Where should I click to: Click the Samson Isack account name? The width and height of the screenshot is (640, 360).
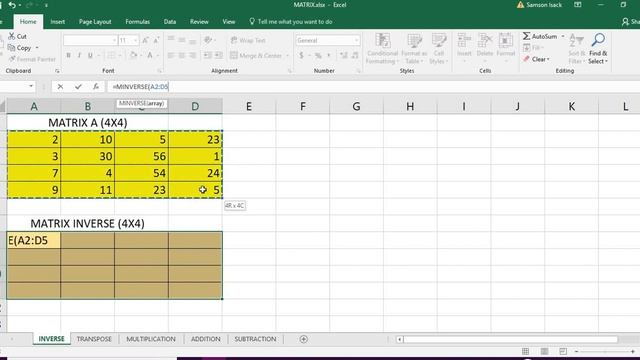coord(544,5)
